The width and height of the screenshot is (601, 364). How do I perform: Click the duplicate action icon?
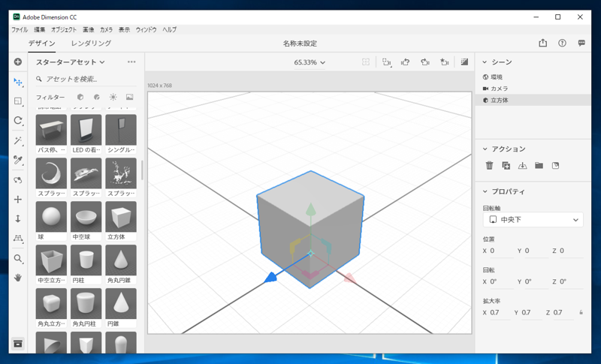pos(506,165)
